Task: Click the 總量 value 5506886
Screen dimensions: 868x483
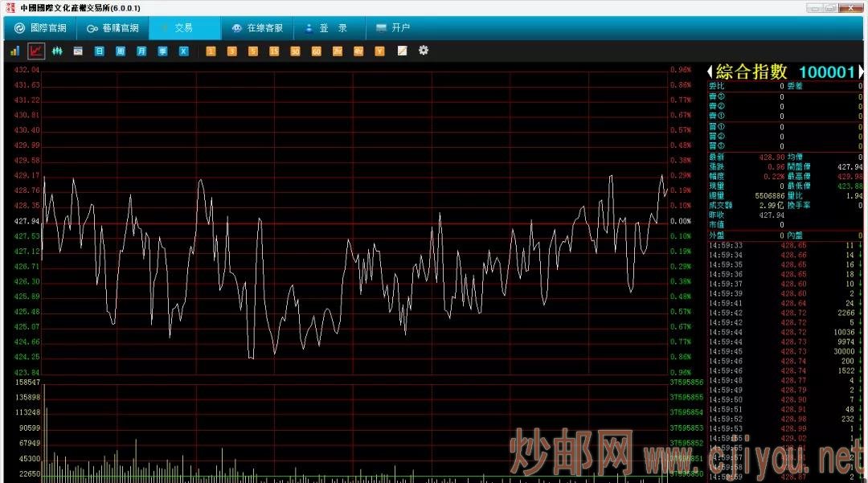Action: click(x=770, y=196)
